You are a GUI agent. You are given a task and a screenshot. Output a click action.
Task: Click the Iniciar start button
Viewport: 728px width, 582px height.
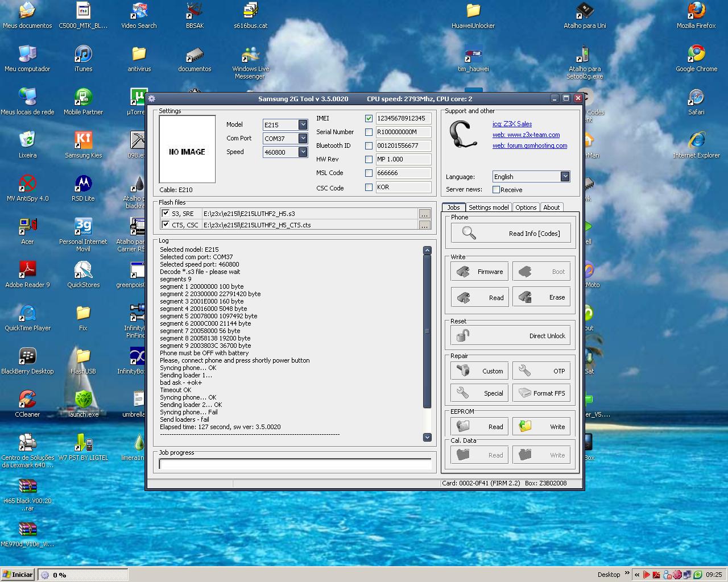(x=18, y=575)
